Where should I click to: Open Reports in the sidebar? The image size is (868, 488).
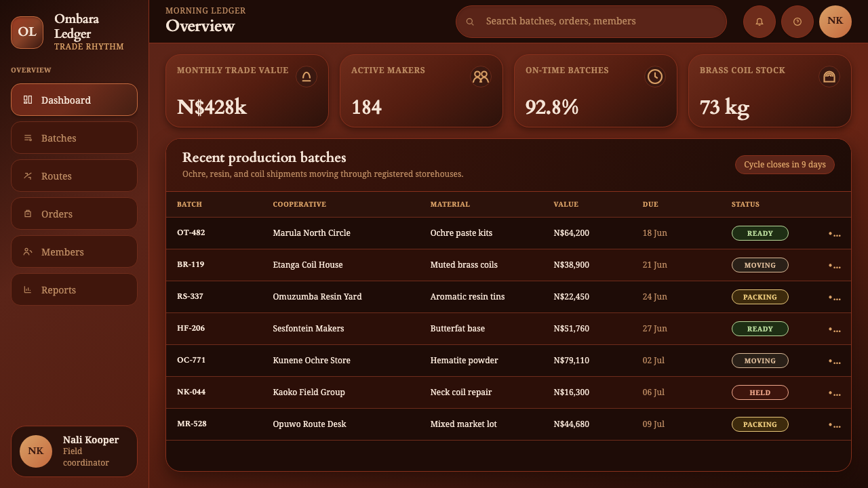pos(74,289)
